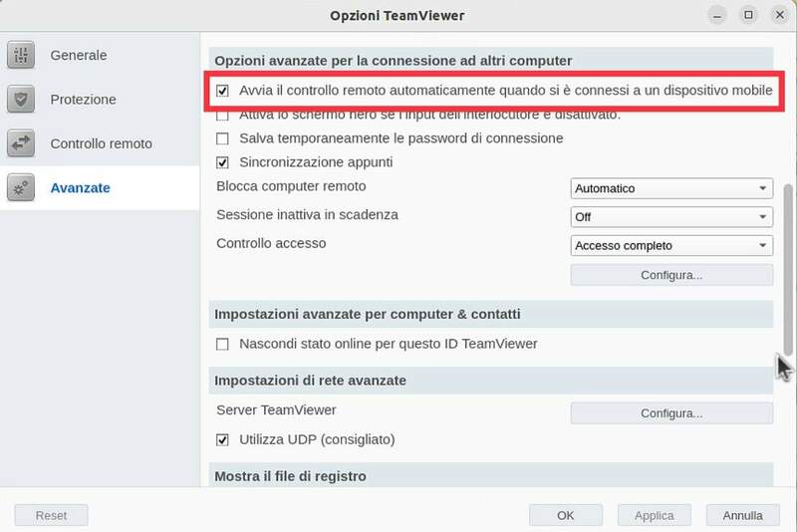Click the Controllo remoto arrows icon
Image resolution: width=797 pixels, height=532 pixels.
coord(22,143)
